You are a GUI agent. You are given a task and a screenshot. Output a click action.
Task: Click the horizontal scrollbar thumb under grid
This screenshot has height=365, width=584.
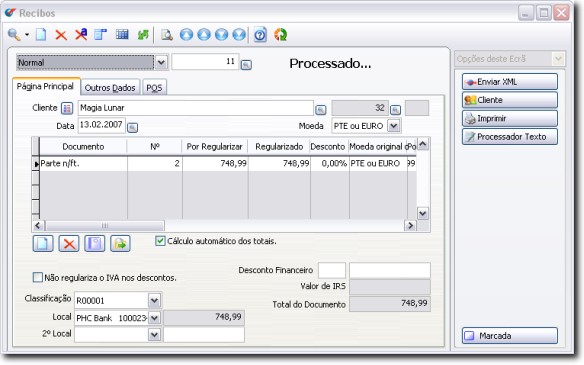point(105,226)
